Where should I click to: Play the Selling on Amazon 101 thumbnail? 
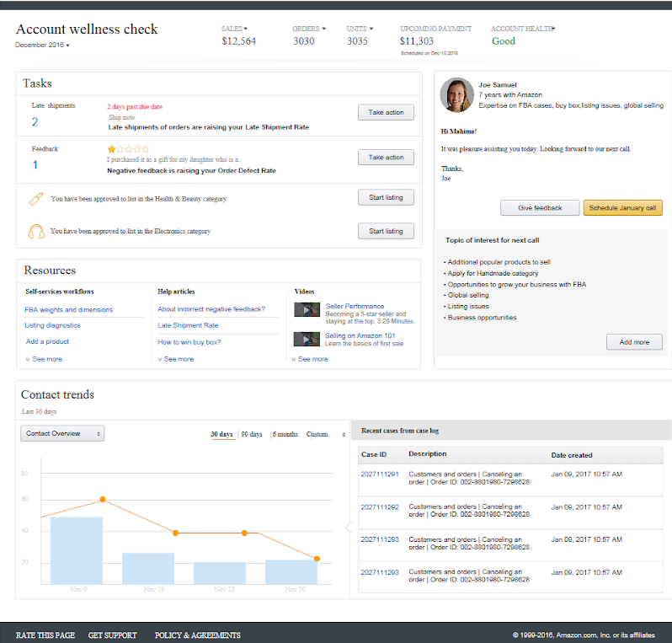[x=307, y=340]
